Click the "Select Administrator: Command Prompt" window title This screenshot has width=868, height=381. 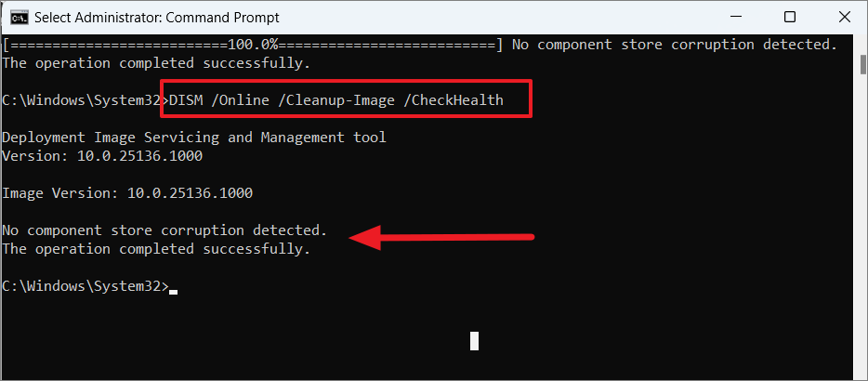coord(157,18)
